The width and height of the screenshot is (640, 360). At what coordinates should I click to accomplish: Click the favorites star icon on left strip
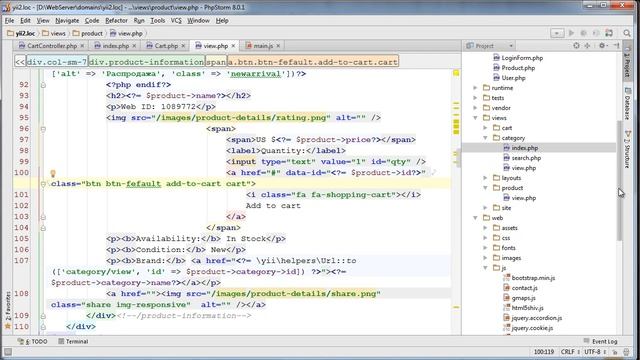pyautogui.click(x=8, y=327)
